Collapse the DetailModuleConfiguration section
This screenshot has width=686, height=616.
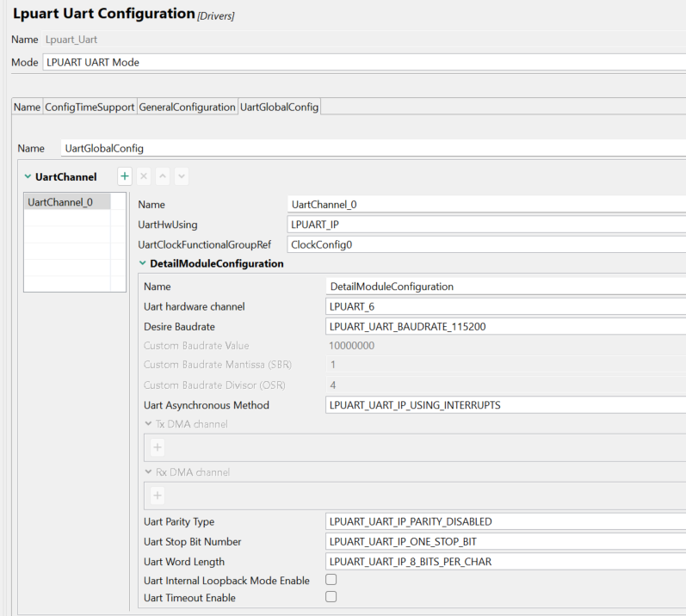[143, 263]
